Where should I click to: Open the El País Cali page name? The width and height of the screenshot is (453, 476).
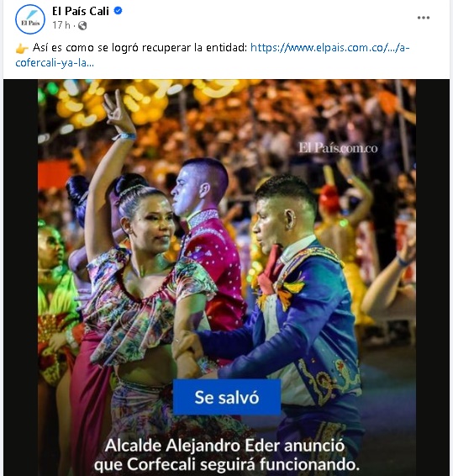click(81, 11)
